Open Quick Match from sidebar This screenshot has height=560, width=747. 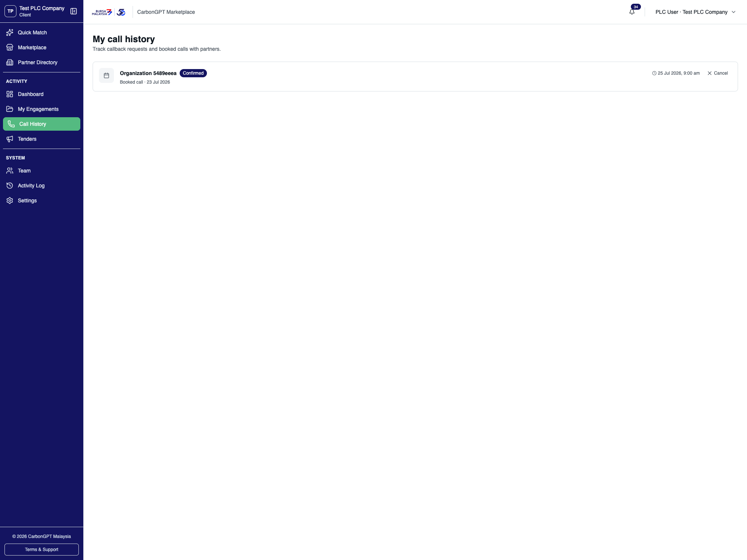click(41, 32)
